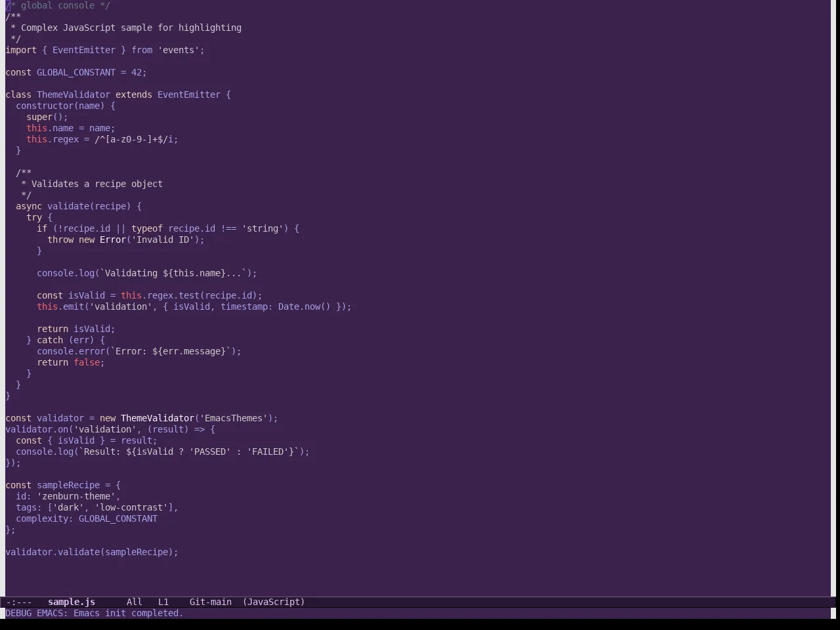Click the 'Invalid ID' string
The height and width of the screenshot is (630, 840).
(x=163, y=240)
